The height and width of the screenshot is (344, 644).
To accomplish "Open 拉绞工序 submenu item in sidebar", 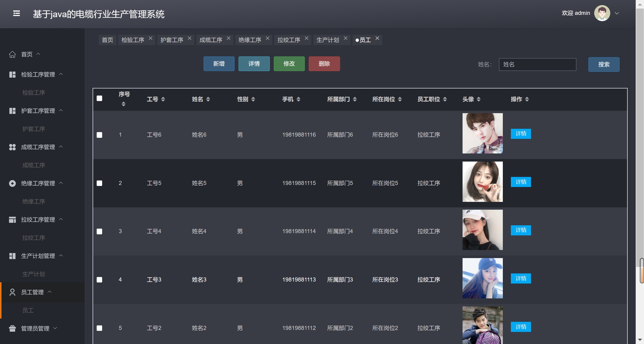I will click(34, 238).
